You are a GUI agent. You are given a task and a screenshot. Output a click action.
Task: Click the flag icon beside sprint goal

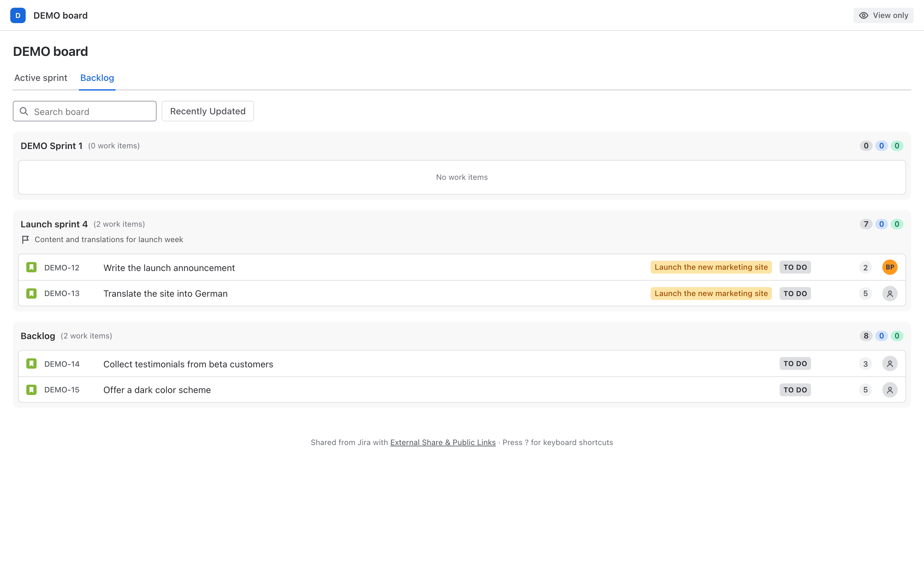click(26, 240)
